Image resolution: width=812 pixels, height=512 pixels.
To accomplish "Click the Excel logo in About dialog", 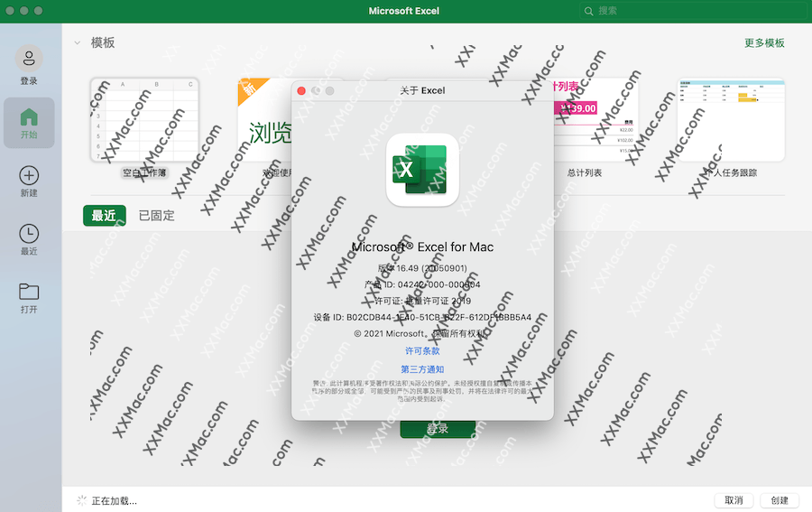I will coord(422,170).
